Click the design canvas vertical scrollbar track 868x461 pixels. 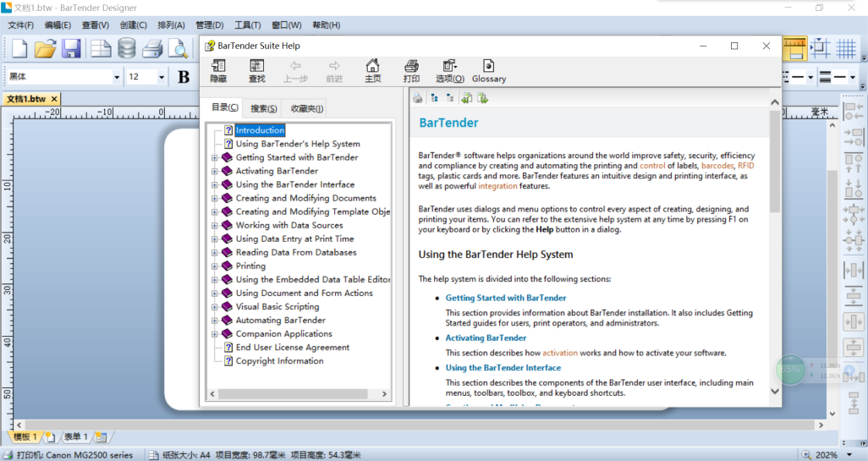832,270
